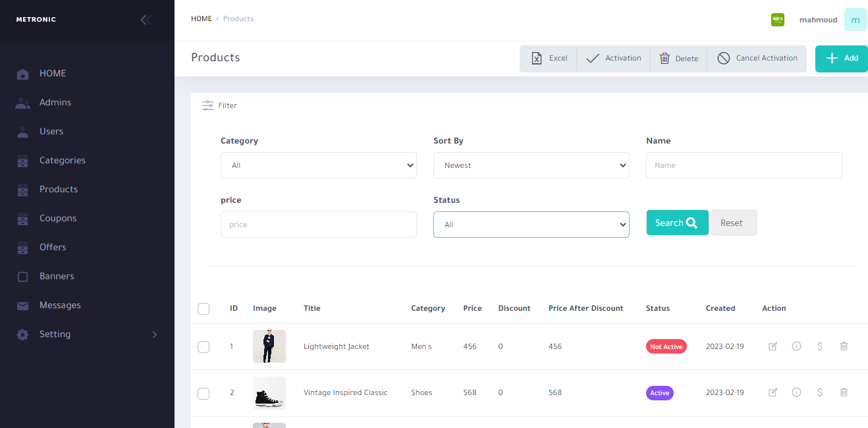Click the Add button
Image resolution: width=868 pixels, height=428 pixels.
click(x=842, y=59)
